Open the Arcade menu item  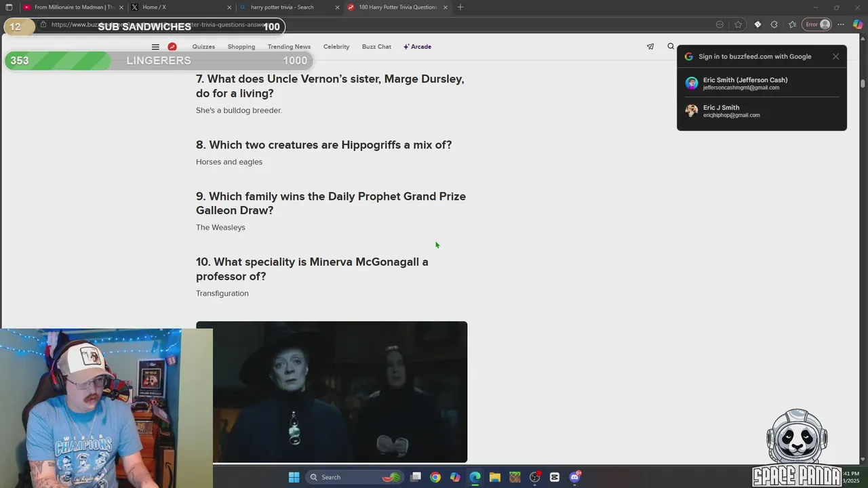[417, 47]
